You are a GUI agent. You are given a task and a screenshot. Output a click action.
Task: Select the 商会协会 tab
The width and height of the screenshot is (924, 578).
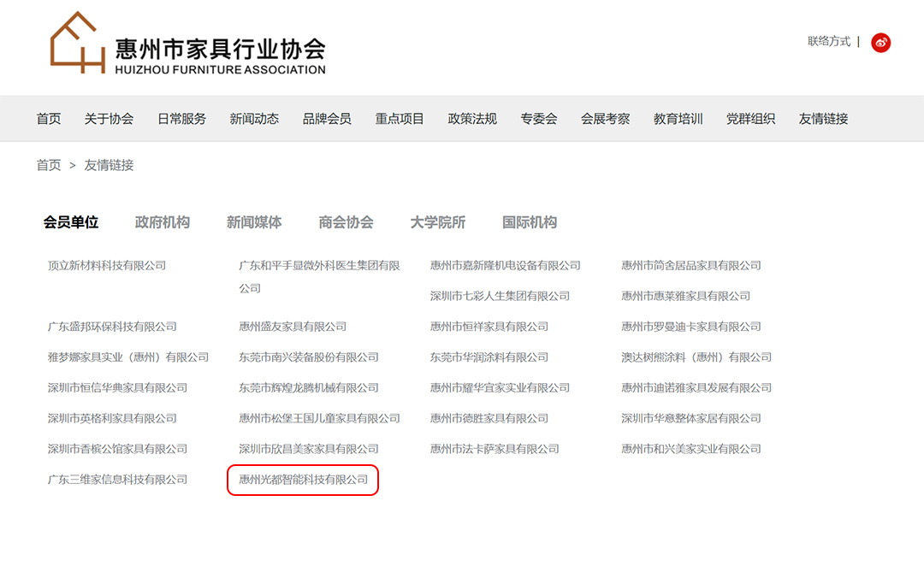346,222
